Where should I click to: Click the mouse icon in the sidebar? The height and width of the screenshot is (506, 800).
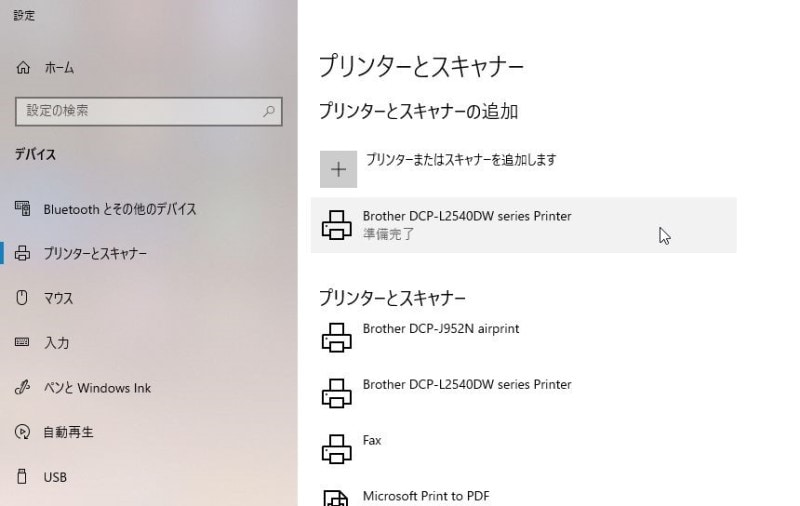click(22, 297)
